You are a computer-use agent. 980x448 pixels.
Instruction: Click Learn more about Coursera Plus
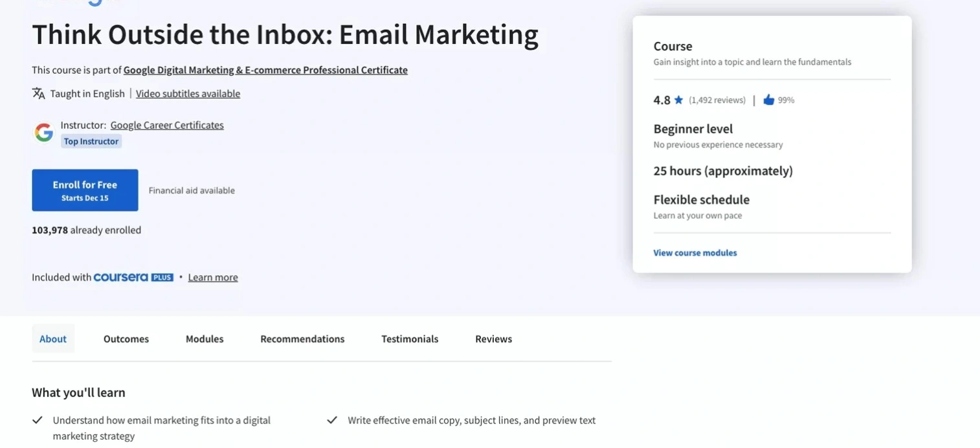[213, 277]
